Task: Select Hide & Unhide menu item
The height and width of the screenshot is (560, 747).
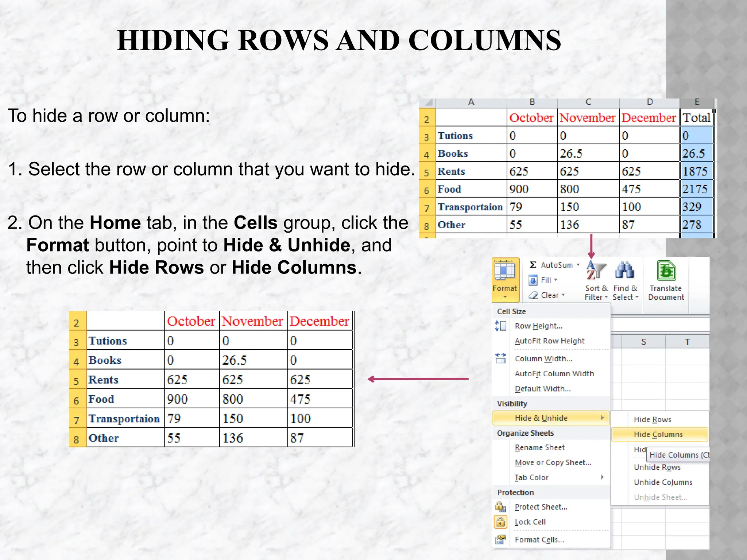Action: 551,418
